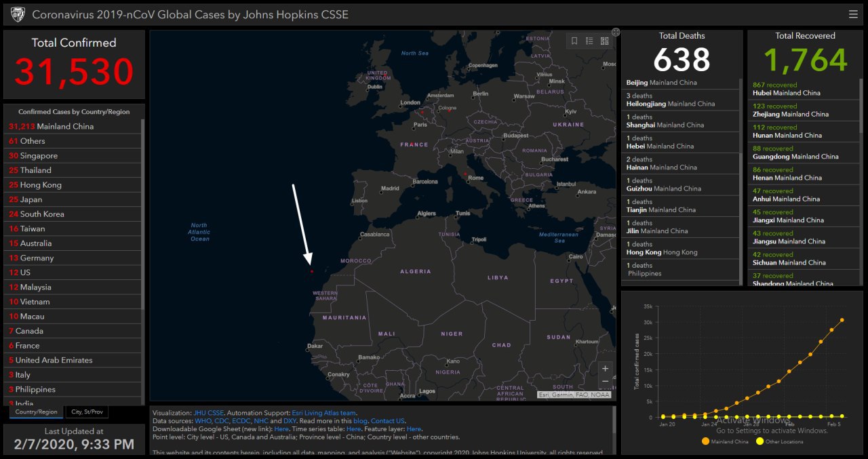Select United Arab Emirates in the list
The image size is (868, 459).
pos(73,361)
